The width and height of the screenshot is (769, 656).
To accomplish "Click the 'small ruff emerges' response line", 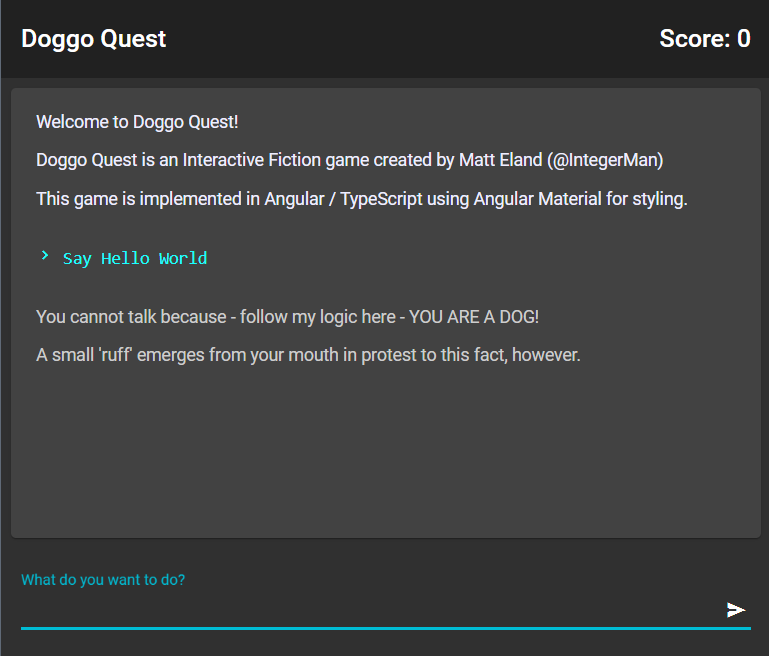I will click(x=308, y=354).
